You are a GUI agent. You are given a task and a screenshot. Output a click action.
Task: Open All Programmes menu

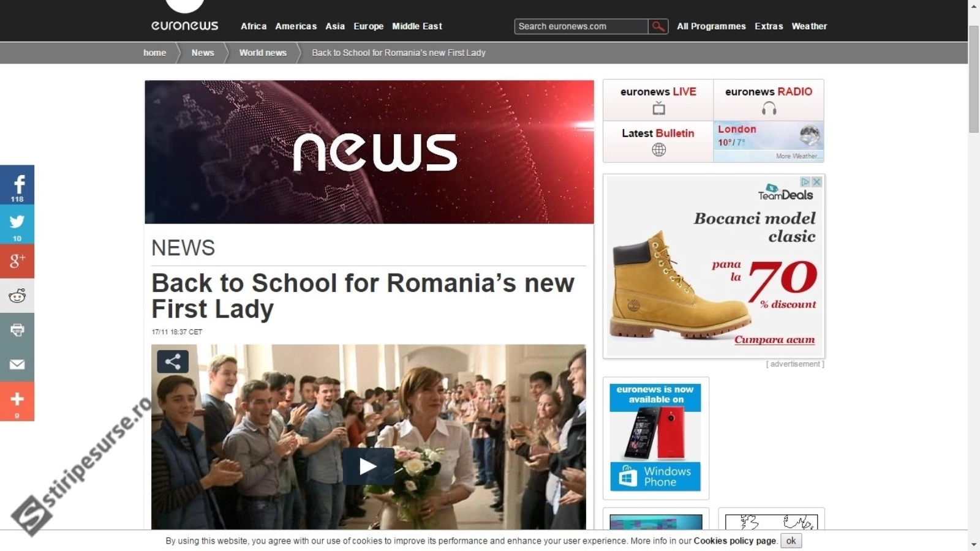click(x=711, y=26)
